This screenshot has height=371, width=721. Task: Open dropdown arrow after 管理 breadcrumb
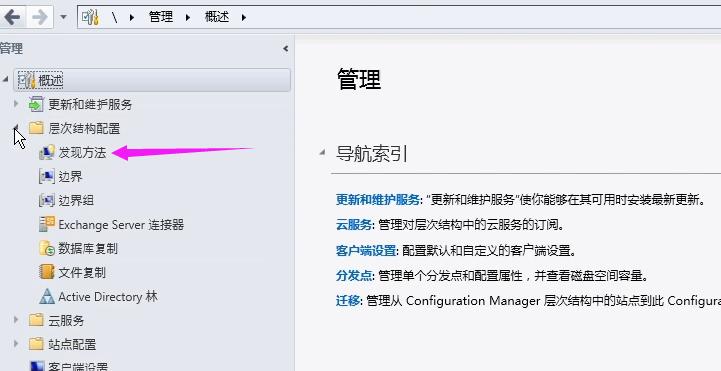[188, 18]
